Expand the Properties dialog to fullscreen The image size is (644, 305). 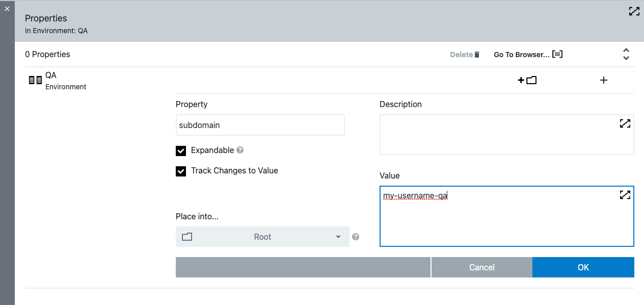point(634,11)
